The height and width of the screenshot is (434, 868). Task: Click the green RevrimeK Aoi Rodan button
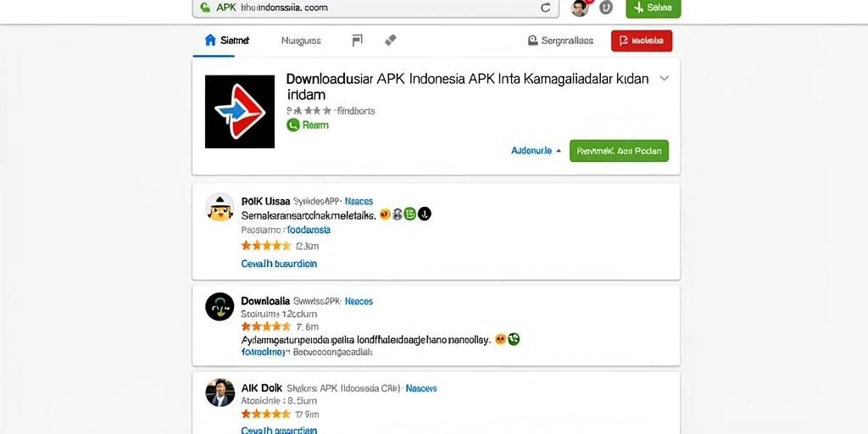(619, 151)
